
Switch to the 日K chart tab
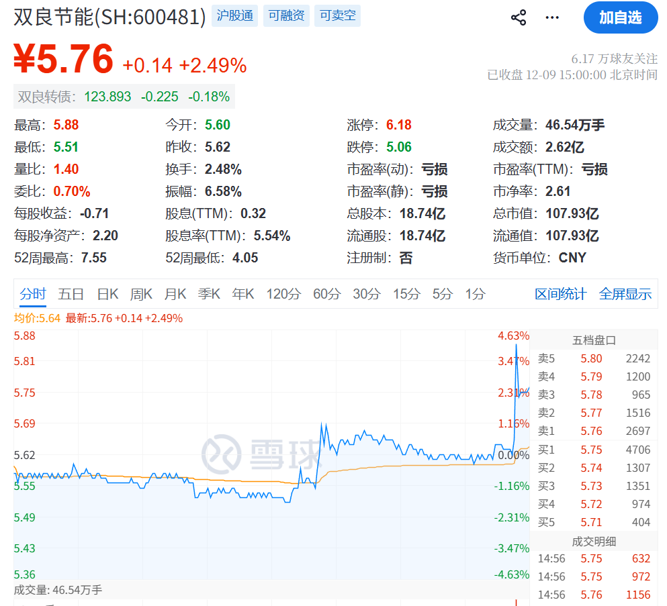107,294
